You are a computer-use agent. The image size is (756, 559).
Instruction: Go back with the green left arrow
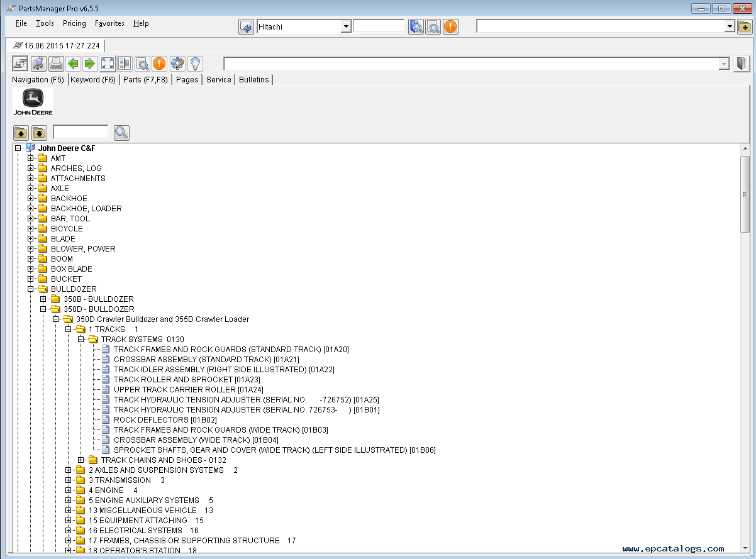coord(74,64)
